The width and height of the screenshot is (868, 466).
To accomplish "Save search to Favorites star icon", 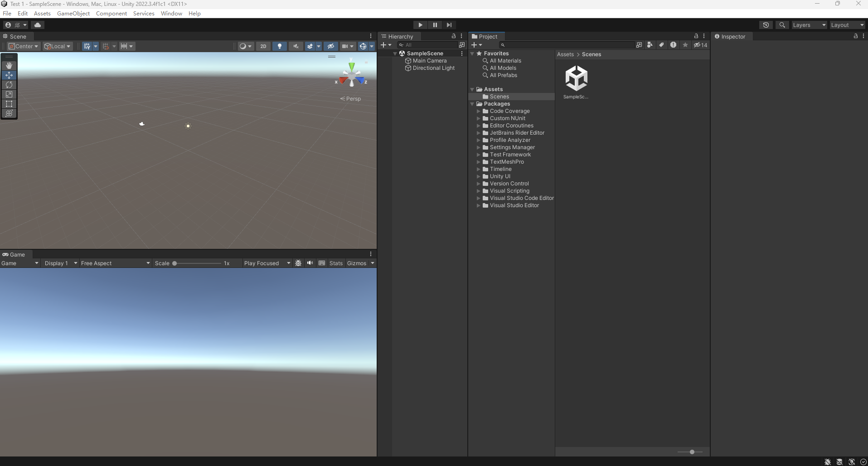I will point(685,45).
